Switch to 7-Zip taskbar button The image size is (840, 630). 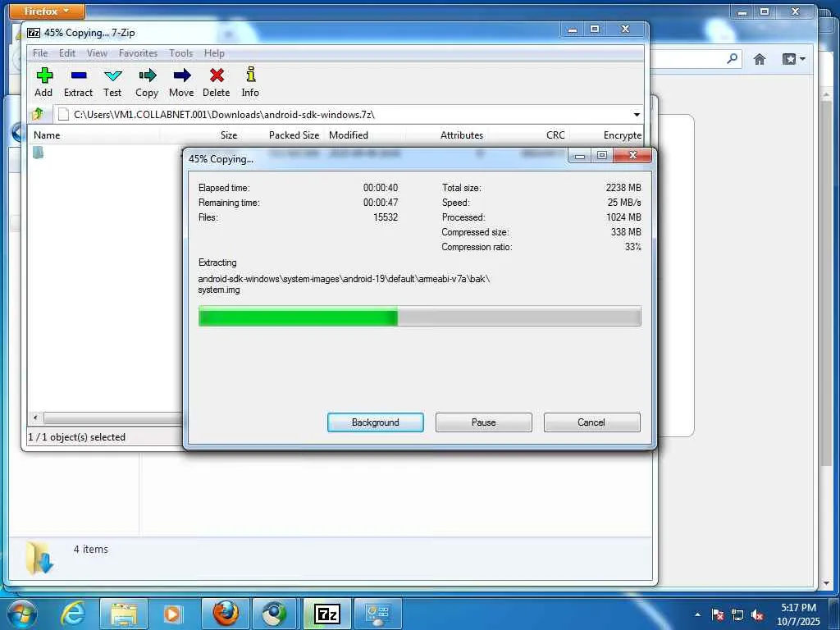click(326, 614)
